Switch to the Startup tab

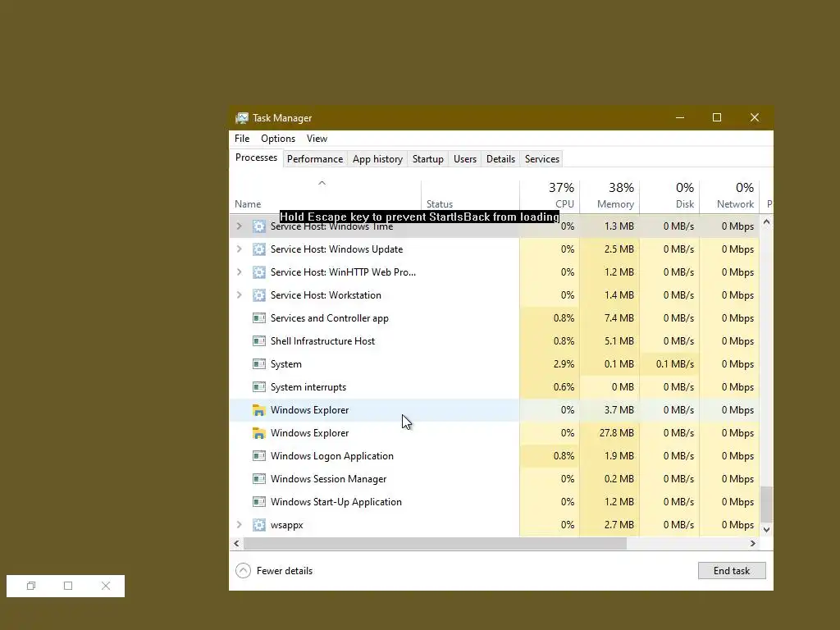[x=428, y=159]
